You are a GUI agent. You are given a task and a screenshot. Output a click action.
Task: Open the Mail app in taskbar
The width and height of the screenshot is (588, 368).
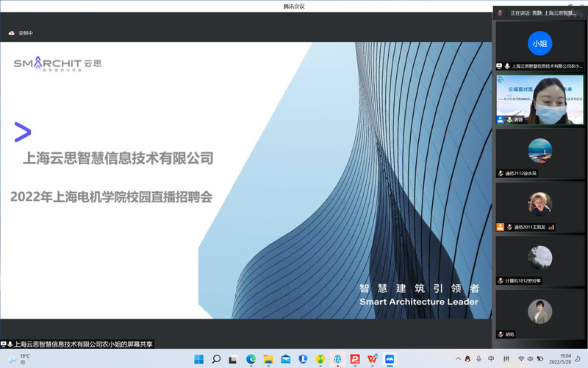tap(286, 359)
